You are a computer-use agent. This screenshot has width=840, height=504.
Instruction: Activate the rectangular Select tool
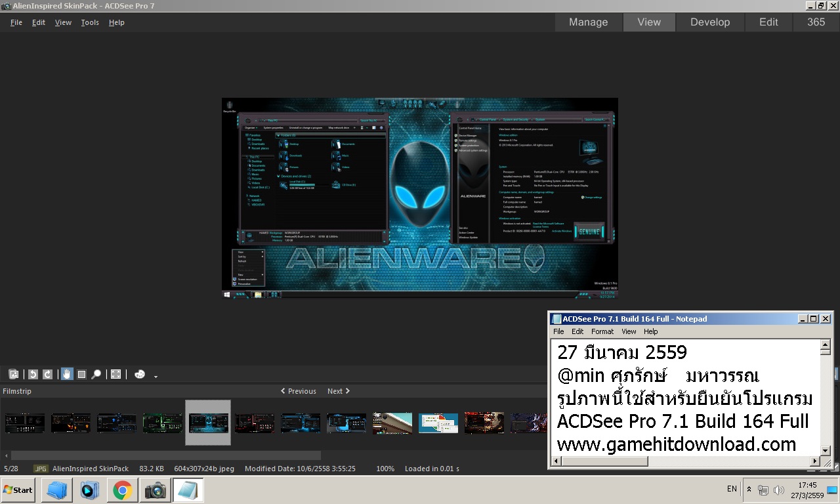[82, 374]
